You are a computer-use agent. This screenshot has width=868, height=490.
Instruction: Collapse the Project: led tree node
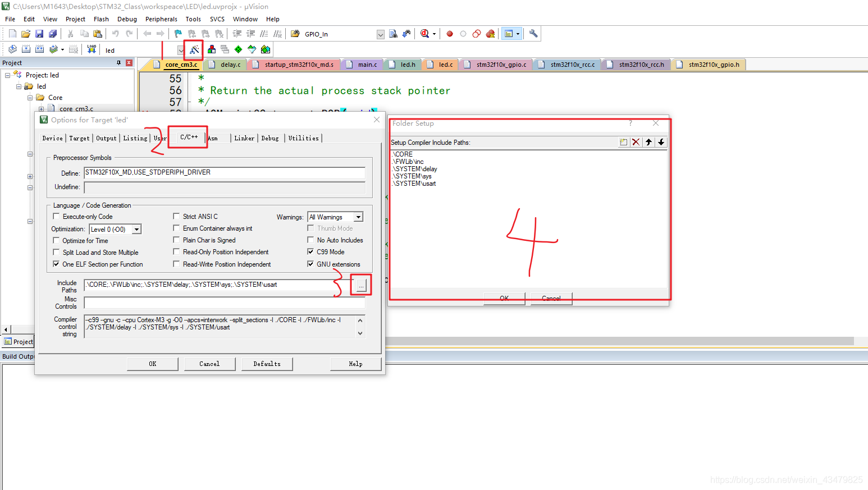coord(8,75)
